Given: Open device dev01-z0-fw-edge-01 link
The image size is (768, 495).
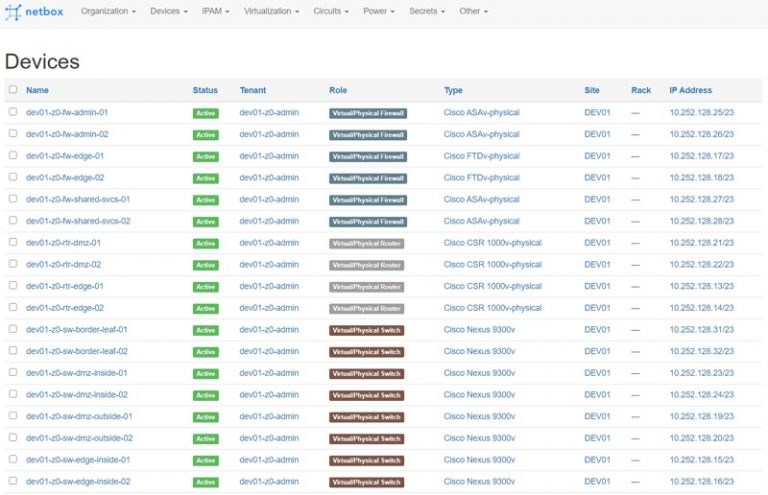Looking at the screenshot, I should pos(65,156).
